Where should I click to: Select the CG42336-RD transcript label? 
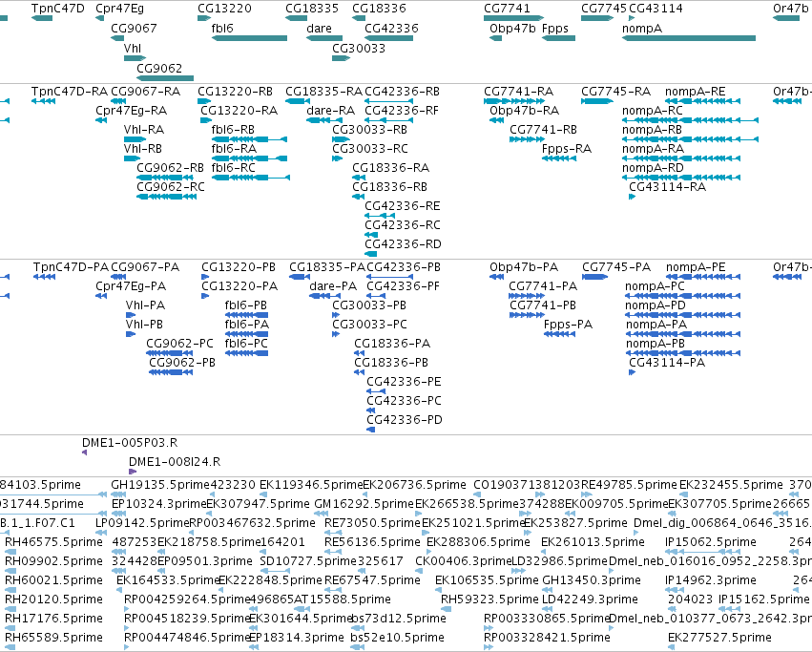click(403, 244)
